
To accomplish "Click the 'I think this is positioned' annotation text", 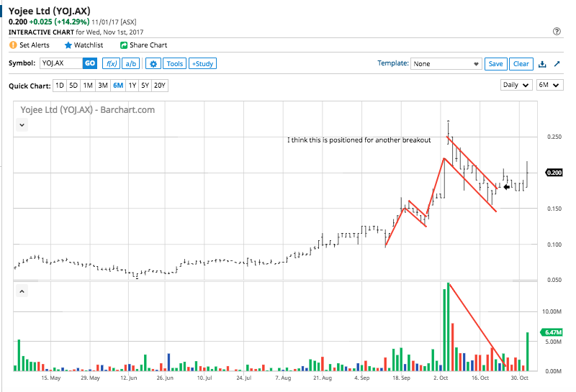I will pyautogui.click(x=359, y=140).
